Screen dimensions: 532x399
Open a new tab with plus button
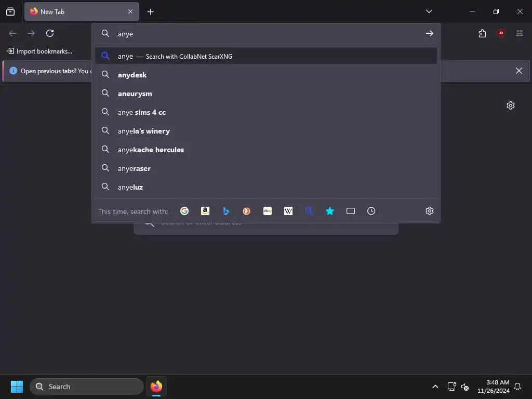(150, 12)
